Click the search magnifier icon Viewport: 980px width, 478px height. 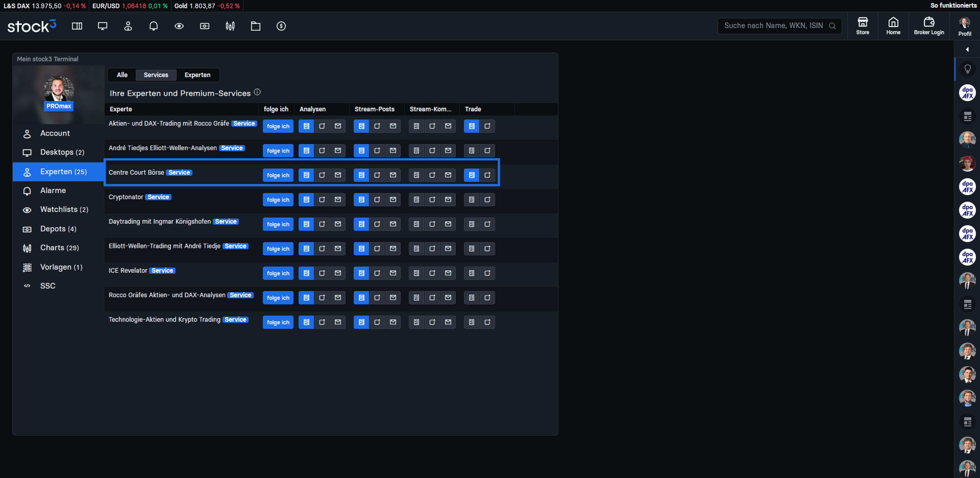pos(832,26)
